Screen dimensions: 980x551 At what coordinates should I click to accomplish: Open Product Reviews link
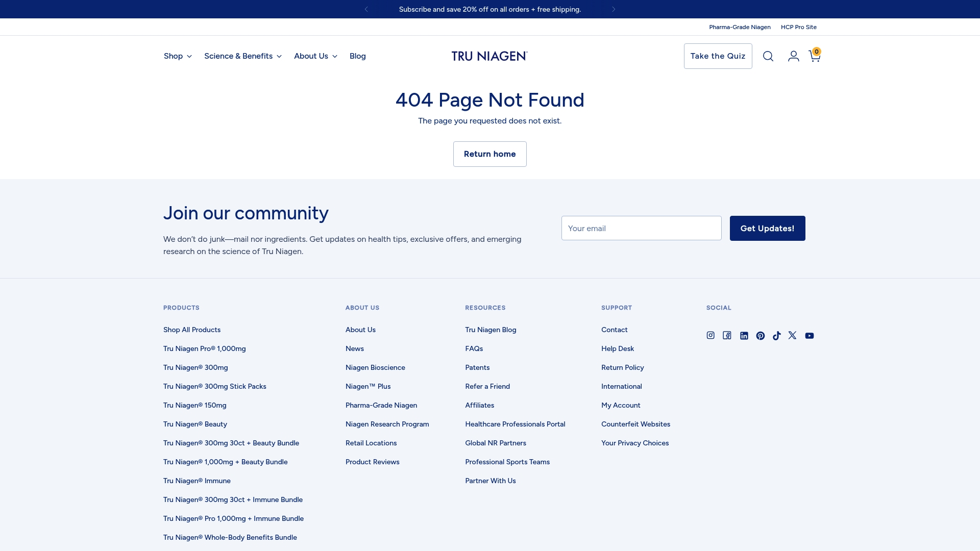[373, 462]
